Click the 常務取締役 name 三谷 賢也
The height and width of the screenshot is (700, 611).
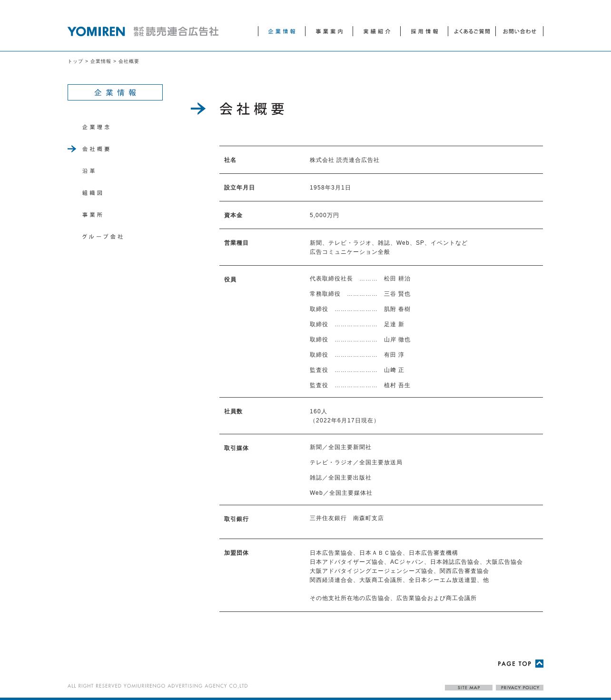pyautogui.click(x=397, y=294)
